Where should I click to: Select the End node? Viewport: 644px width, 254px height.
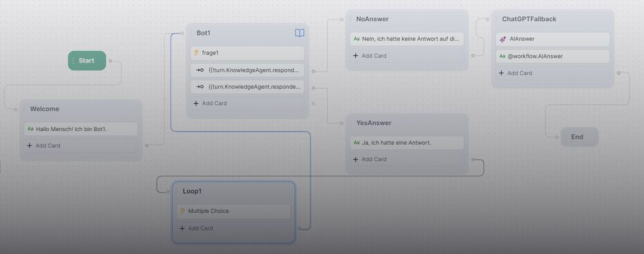(580, 137)
